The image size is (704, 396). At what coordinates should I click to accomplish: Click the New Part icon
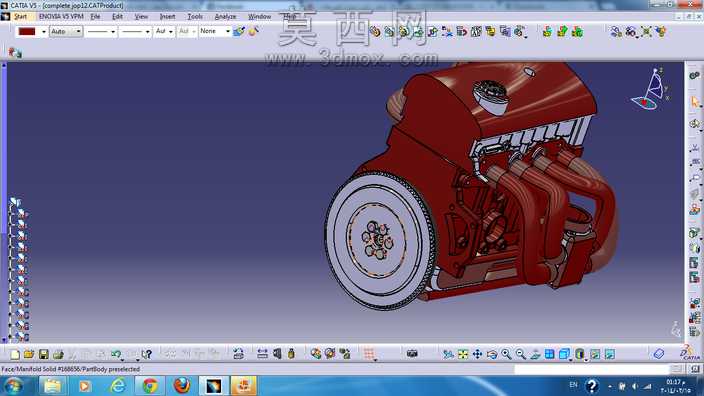(x=404, y=31)
